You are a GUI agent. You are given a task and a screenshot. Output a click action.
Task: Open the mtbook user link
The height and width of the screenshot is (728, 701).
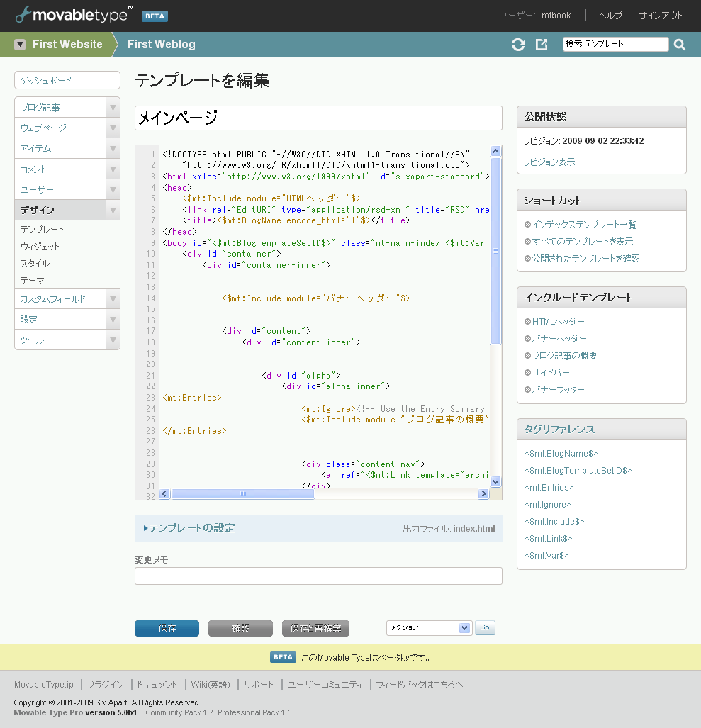click(x=556, y=16)
